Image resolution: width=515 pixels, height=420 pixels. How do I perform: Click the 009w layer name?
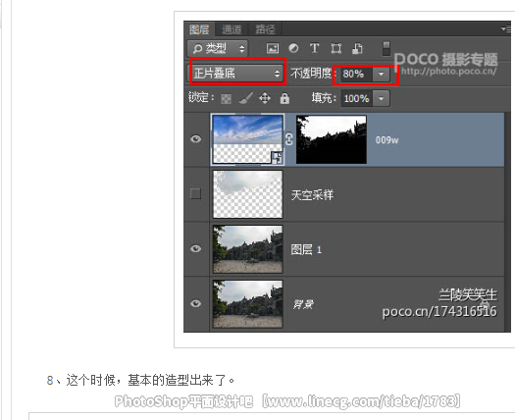click(386, 140)
